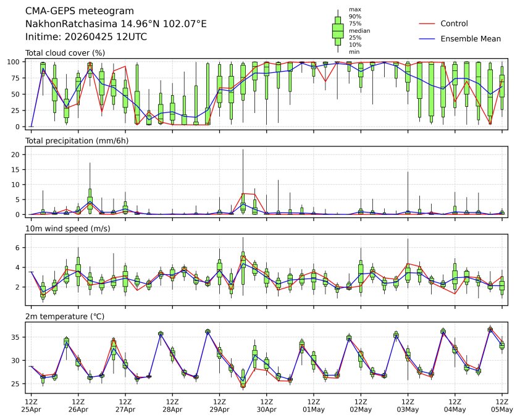Click the 12Z 25Apr time axis label

point(31,405)
